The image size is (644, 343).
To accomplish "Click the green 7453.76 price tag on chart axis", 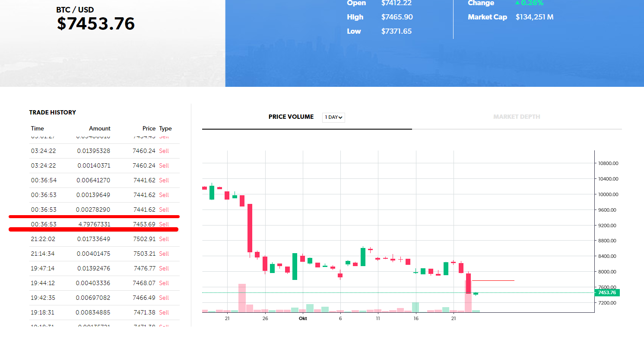I will pos(607,292).
